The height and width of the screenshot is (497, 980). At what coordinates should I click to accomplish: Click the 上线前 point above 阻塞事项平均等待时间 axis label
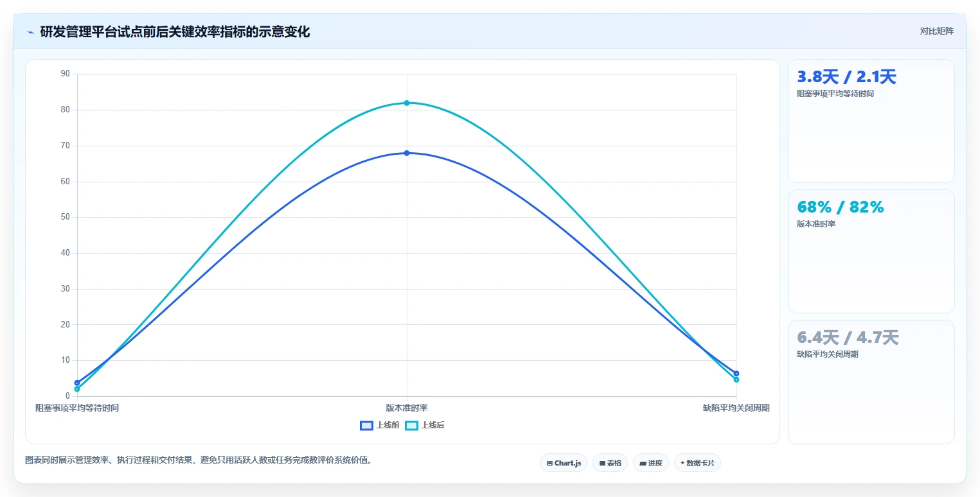(x=77, y=383)
